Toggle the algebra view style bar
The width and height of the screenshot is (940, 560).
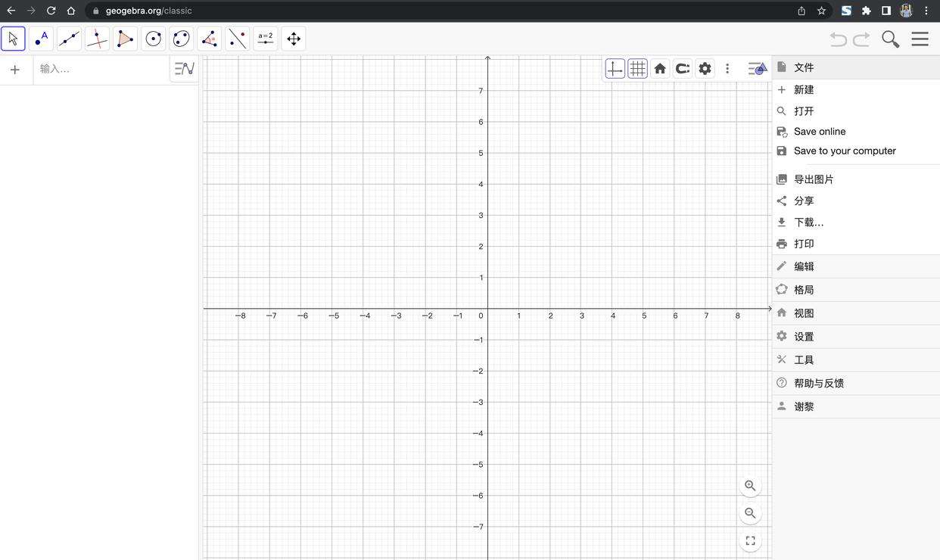pyautogui.click(x=185, y=69)
